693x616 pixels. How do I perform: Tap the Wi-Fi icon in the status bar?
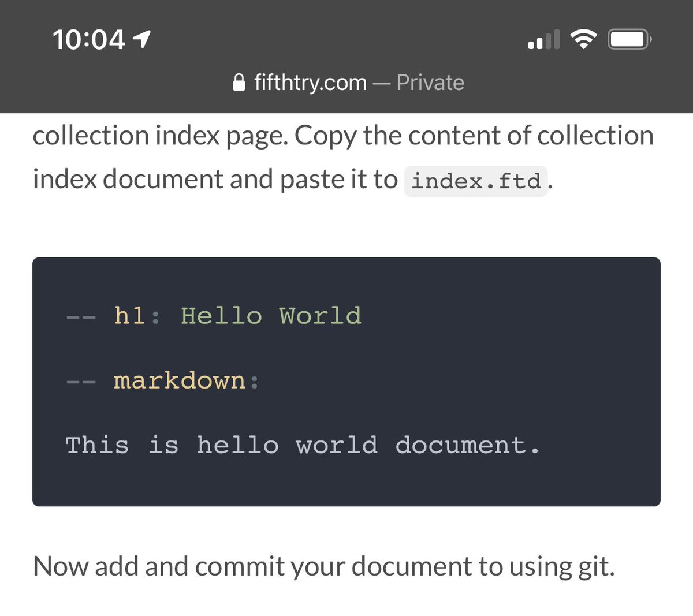pos(583,39)
